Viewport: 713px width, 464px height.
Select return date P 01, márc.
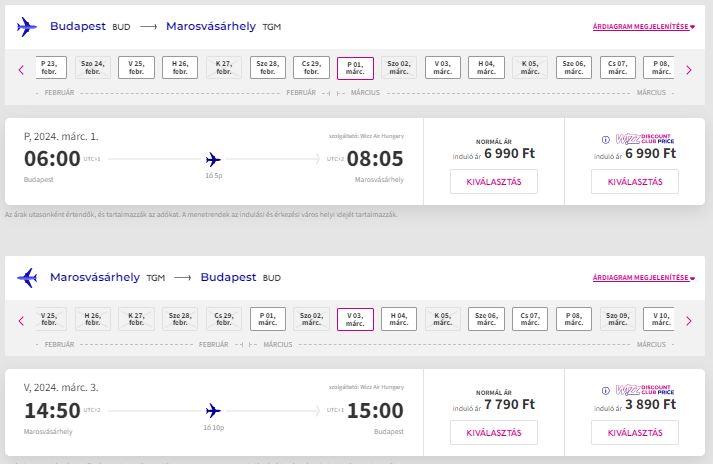268,319
